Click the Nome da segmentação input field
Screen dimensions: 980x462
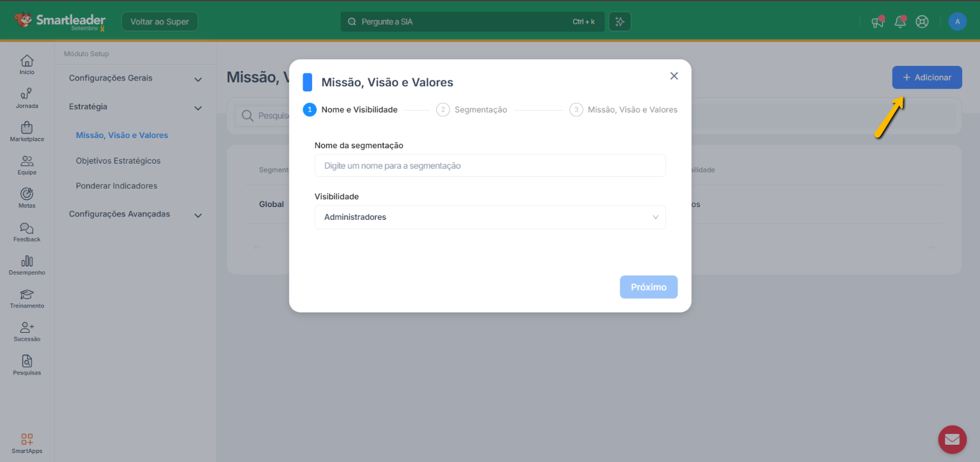pyautogui.click(x=490, y=166)
